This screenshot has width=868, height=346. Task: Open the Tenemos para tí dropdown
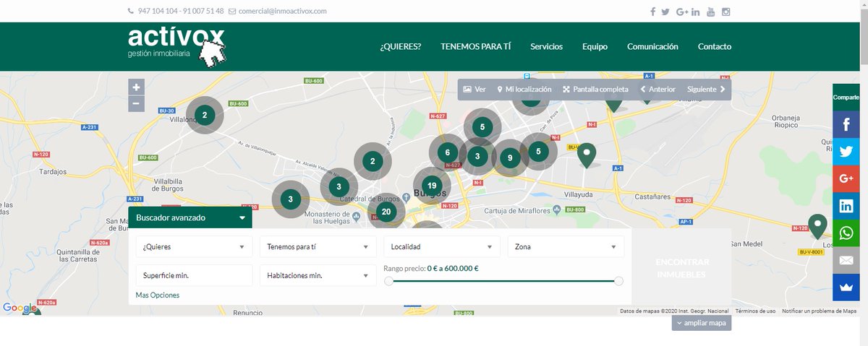(318, 246)
